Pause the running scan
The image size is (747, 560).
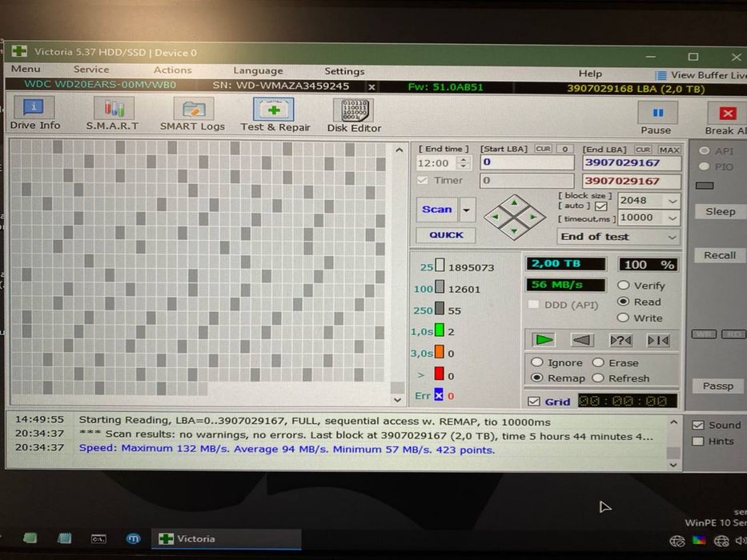click(x=658, y=113)
